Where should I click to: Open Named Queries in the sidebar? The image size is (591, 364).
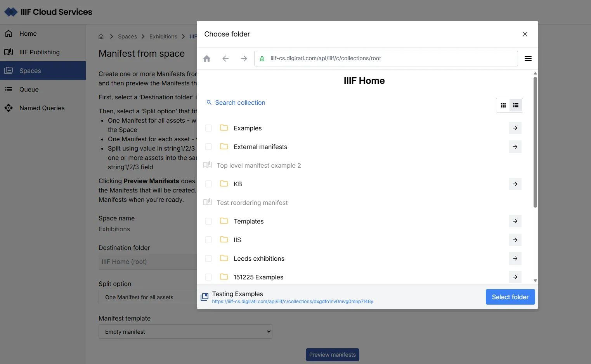(43, 108)
